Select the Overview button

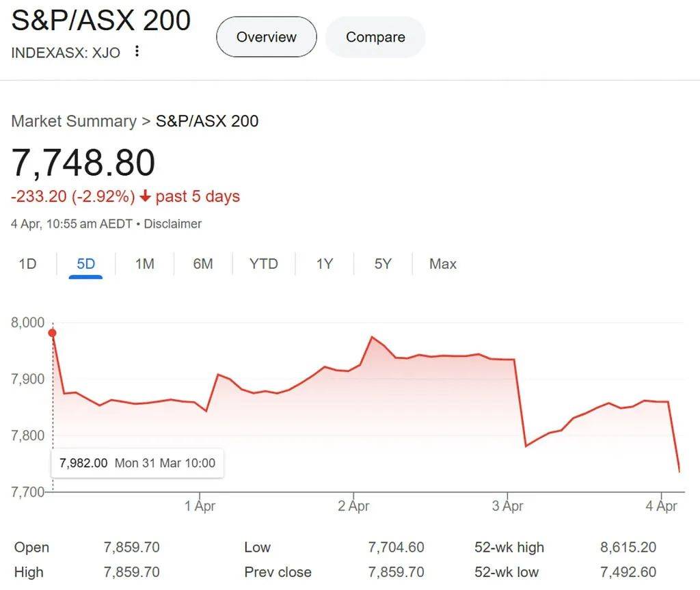pos(267,37)
